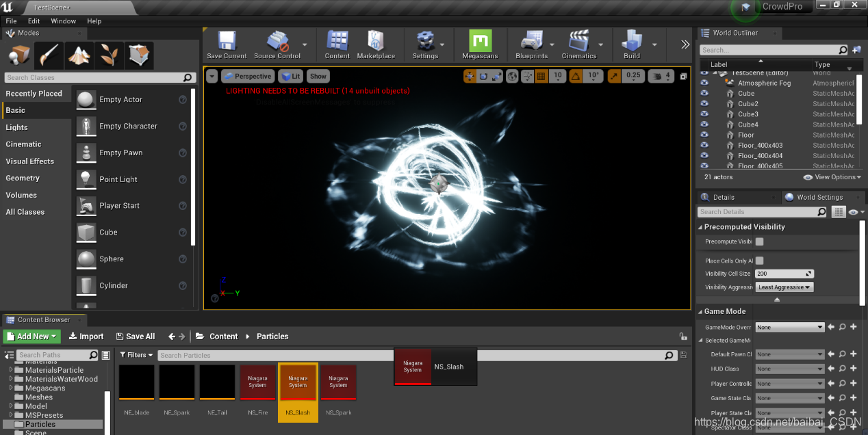Open grid snap size 10 dropdown

coord(558,76)
